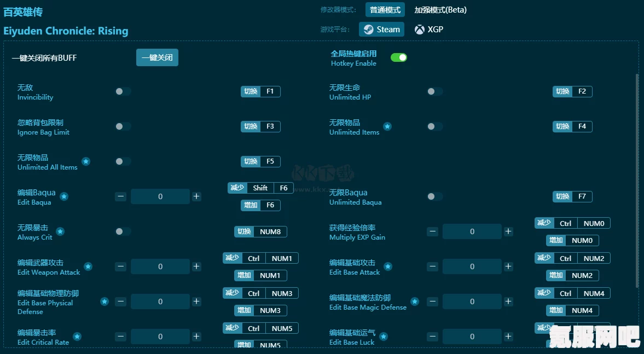The height and width of the screenshot is (354, 644).
Task: Decrease Multiply EXP Gain with minus
Action: click(432, 231)
